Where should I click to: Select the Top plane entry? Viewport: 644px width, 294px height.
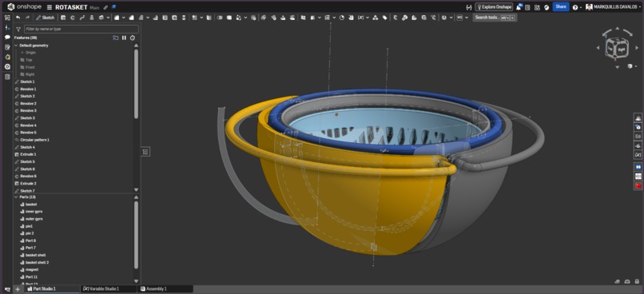pyautogui.click(x=29, y=60)
